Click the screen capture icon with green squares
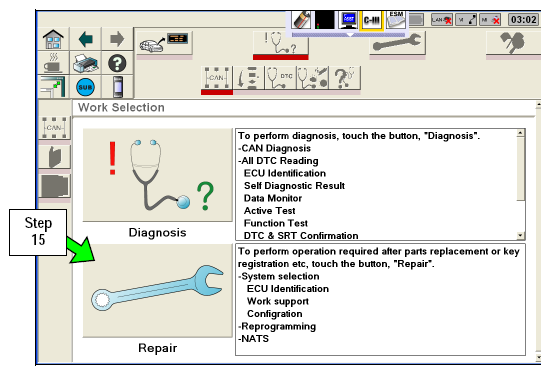 tap(53, 87)
